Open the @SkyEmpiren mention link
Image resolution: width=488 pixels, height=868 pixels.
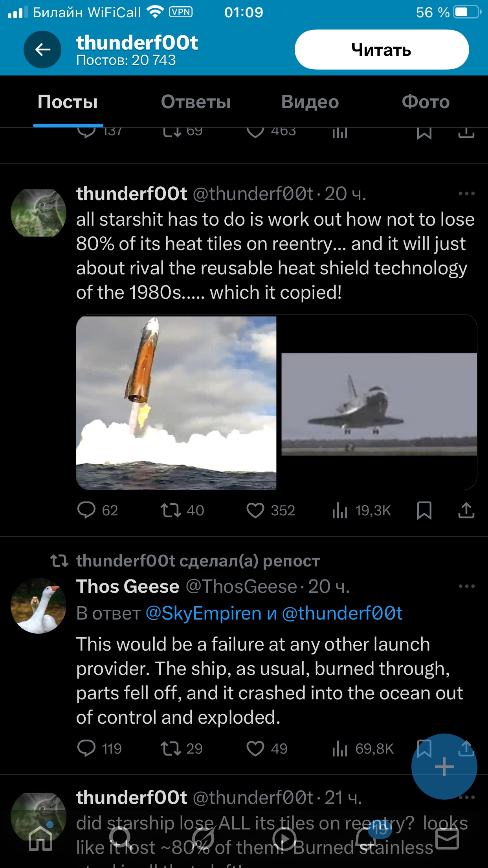pyautogui.click(x=204, y=613)
